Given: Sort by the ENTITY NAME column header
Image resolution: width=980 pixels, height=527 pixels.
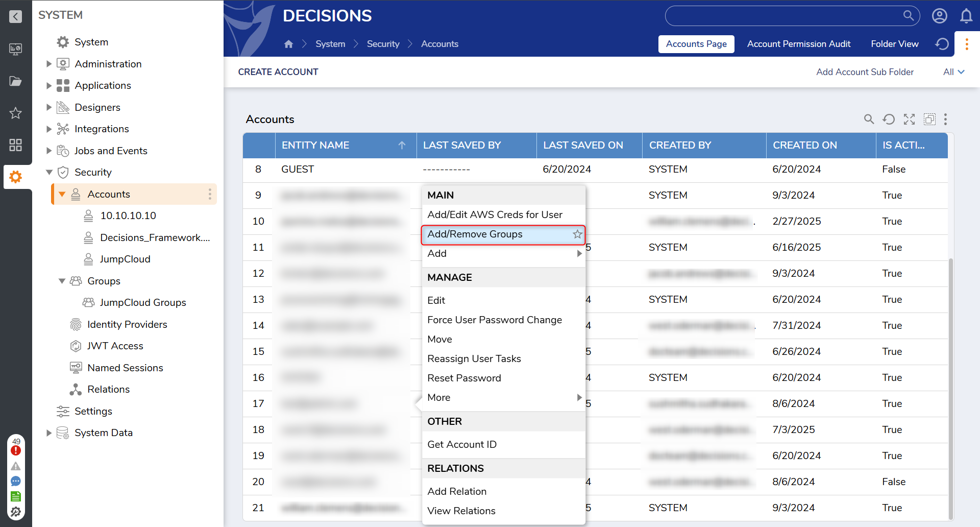Looking at the screenshot, I should pos(315,146).
